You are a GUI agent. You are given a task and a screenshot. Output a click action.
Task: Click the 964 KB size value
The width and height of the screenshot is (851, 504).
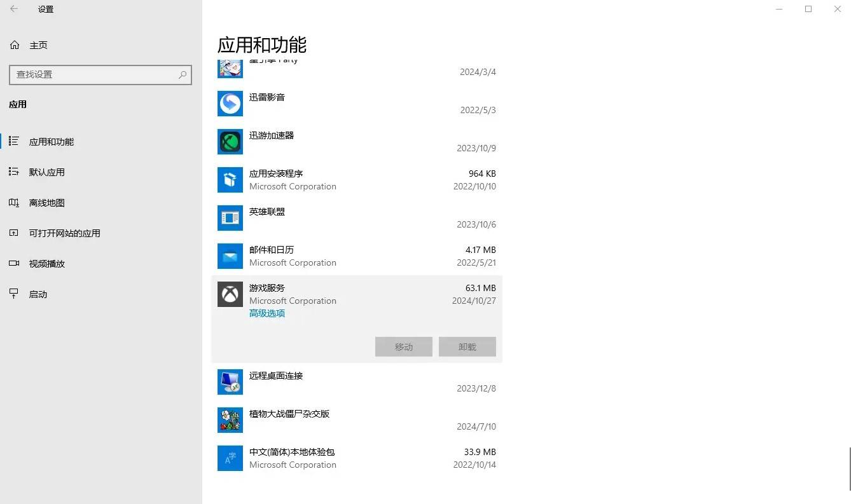[482, 174]
